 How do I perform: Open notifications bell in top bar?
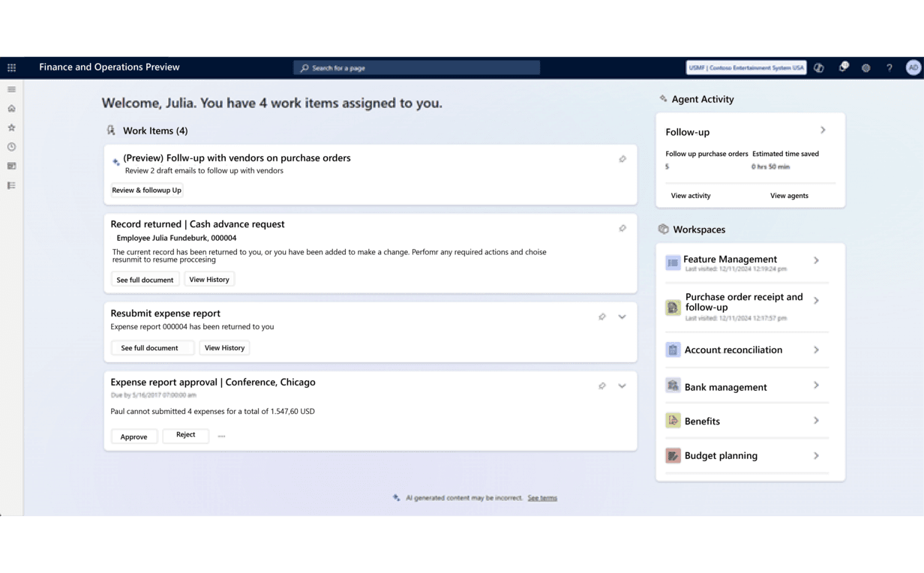point(843,67)
